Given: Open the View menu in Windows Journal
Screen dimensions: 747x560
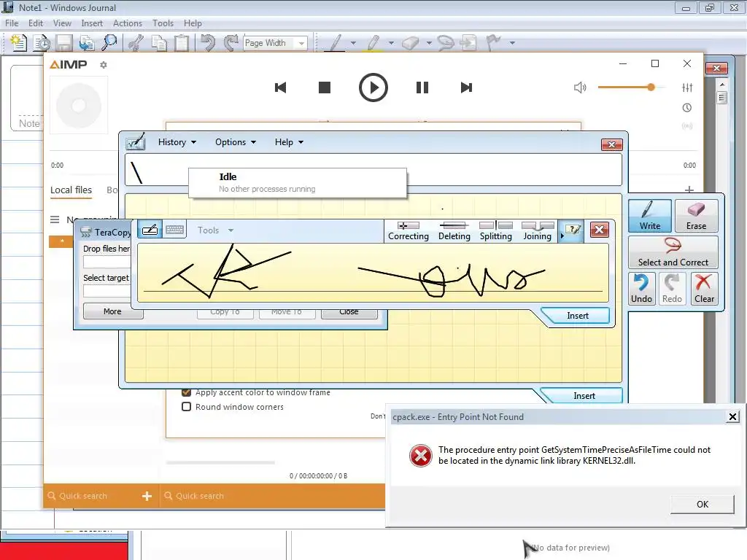Looking at the screenshot, I should 62,23.
